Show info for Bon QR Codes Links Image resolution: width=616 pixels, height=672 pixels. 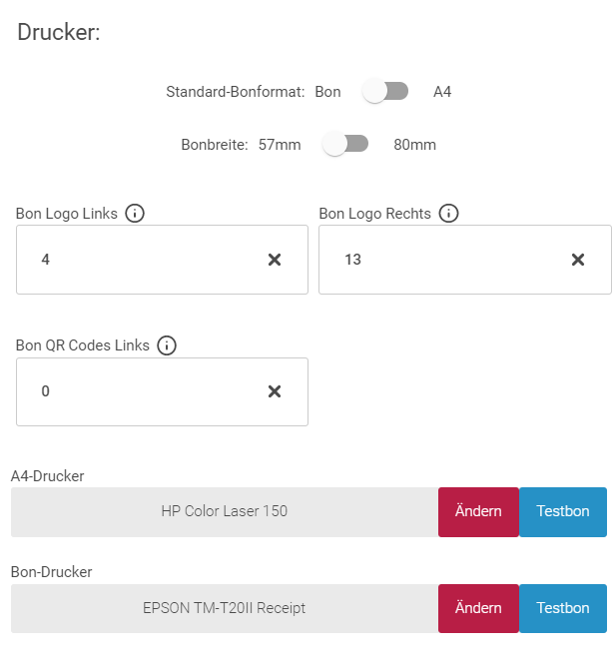(x=167, y=345)
